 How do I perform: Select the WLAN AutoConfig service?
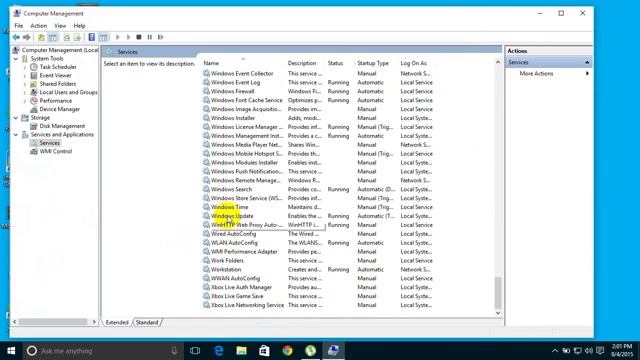coord(234,243)
